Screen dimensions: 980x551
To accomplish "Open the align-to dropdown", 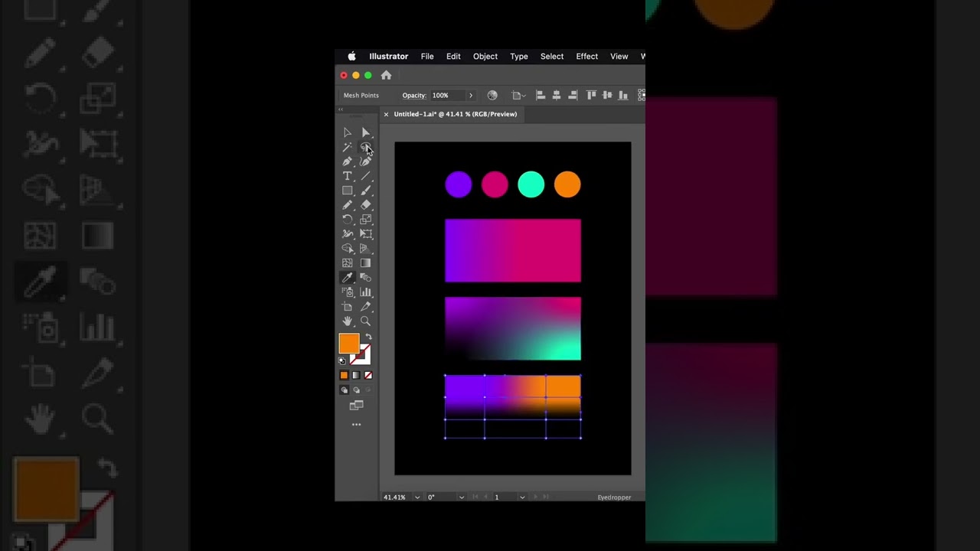I will [x=518, y=96].
